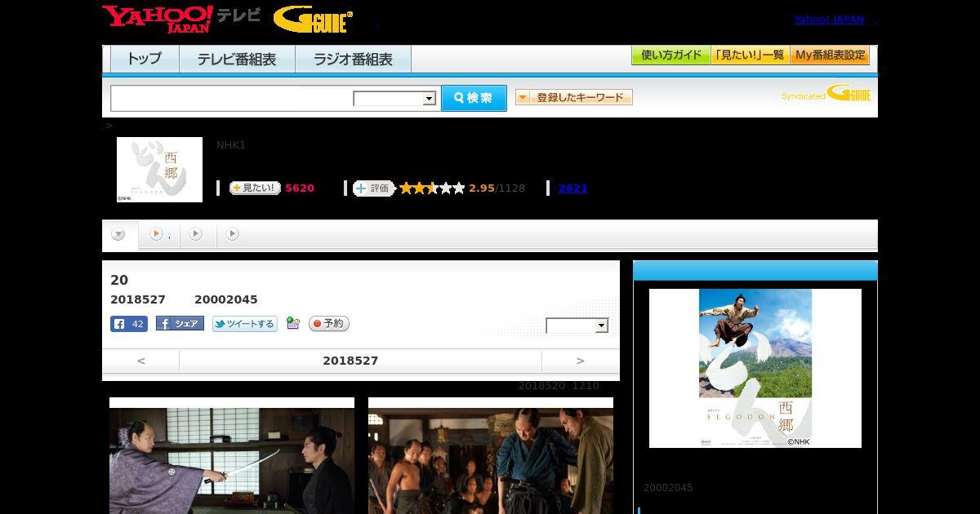The height and width of the screenshot is (514, 980).
Task: Open the Yahoo! JAPAN TV logo
Action: coord(181,19)
